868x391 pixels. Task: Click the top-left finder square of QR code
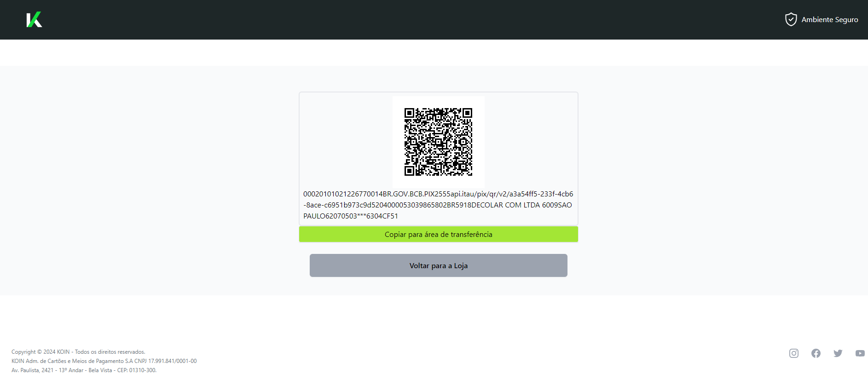point(409,113)
